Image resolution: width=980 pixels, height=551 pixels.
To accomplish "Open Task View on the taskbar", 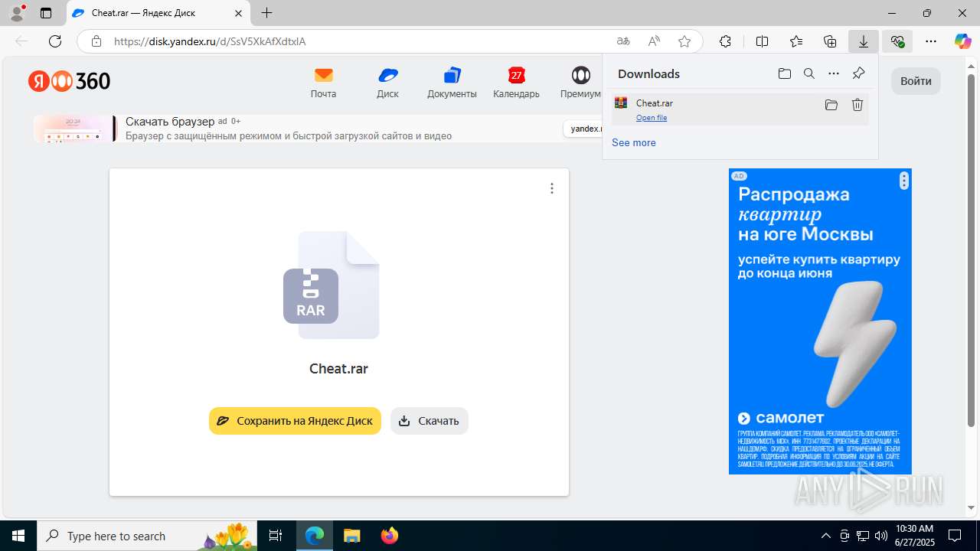I will tap(276, 536).
